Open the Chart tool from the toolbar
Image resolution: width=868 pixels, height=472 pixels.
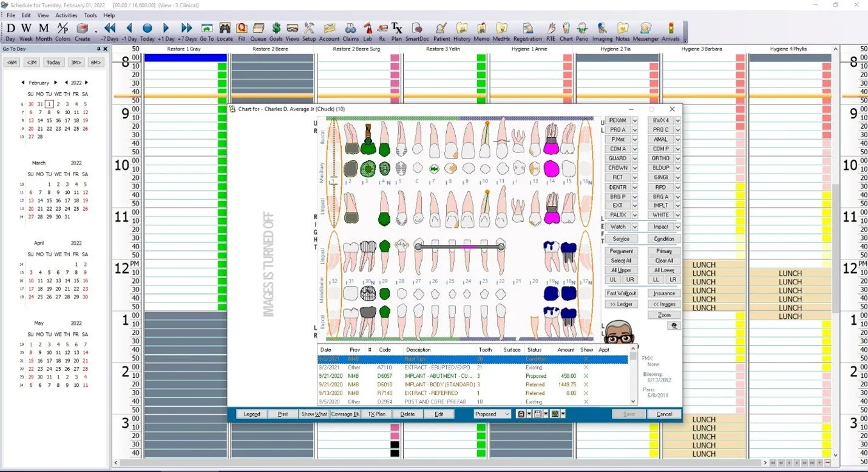click(566, 29)
